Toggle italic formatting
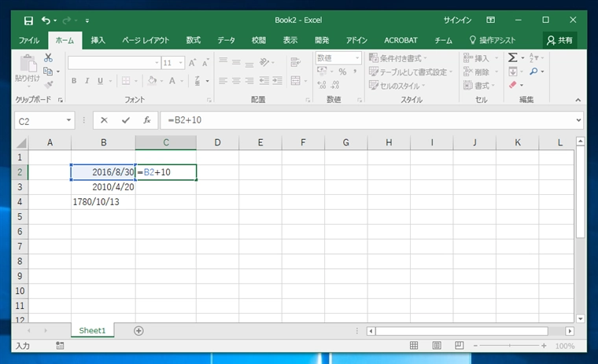Image resolution: width=598 pixels, height=364 pixels. (87, 81)
